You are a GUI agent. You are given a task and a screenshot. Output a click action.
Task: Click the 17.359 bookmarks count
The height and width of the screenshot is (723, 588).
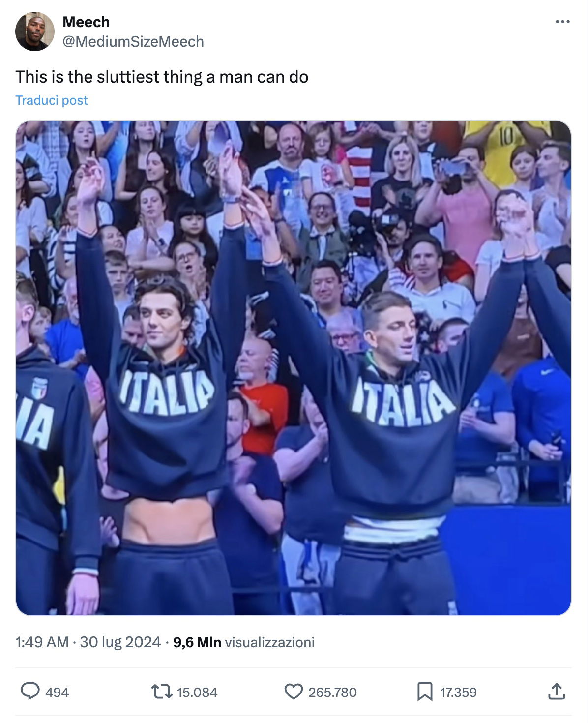(x=458, y=693)
